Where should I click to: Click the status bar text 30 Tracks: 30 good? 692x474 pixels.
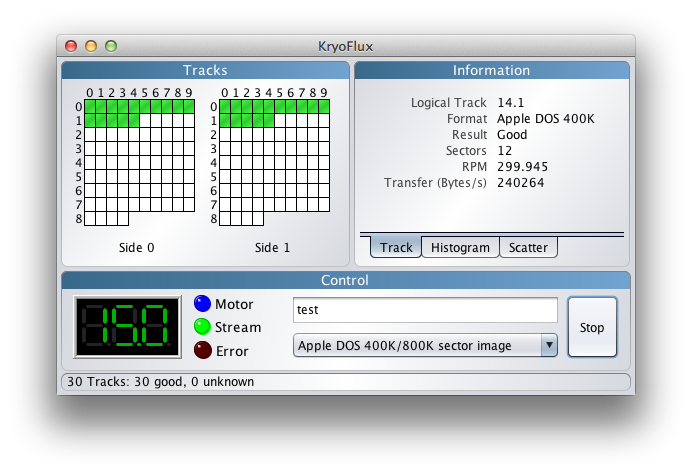pyautogui.click(x=161, y=381)
